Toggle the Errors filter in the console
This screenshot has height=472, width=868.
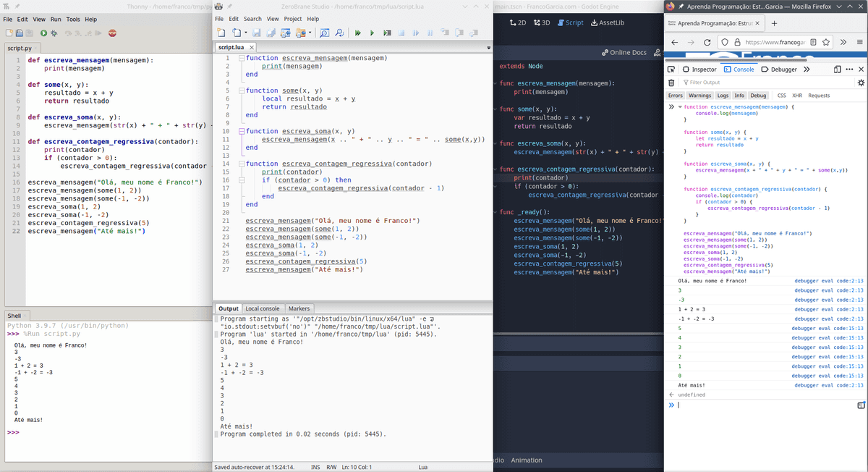click(x=676, y=96)
